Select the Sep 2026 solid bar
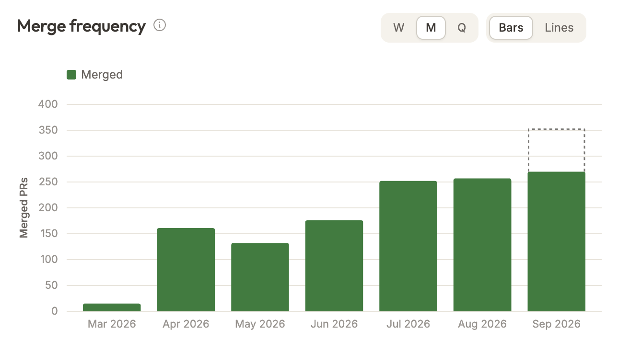This screenshot has width=630, height=364. [x=556, y=241]
